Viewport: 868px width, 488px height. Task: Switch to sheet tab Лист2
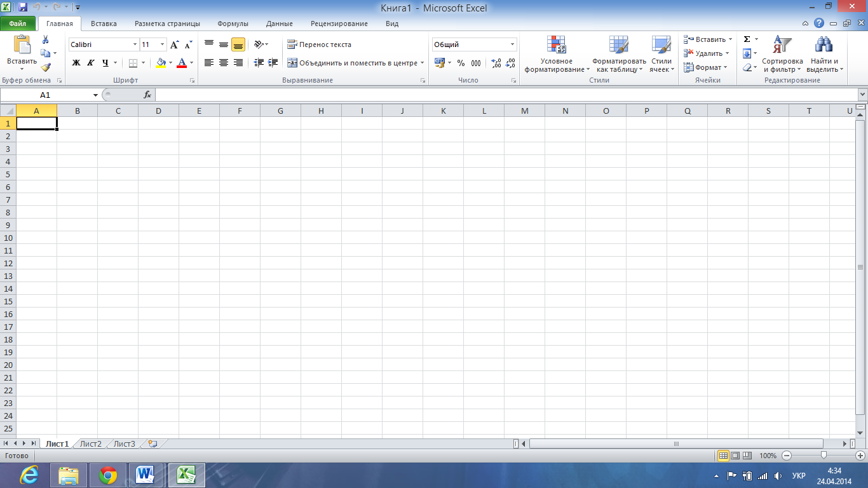[90, 444]
